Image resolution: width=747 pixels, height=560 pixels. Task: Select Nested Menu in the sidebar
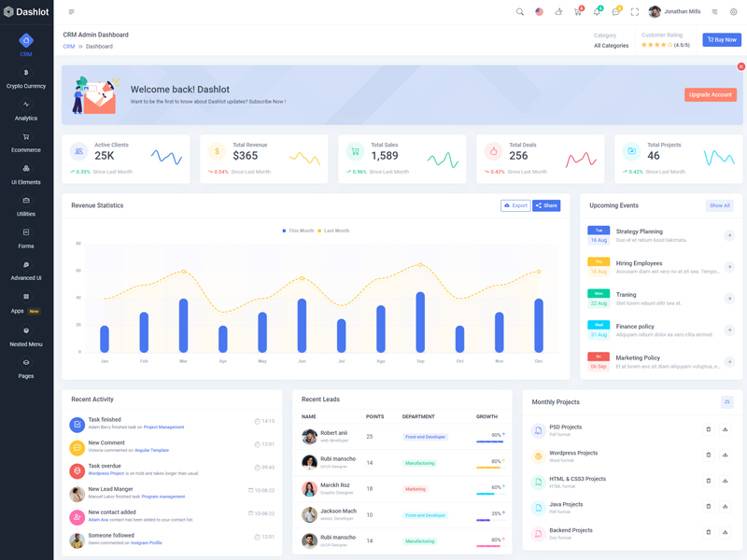coord(26,337)
